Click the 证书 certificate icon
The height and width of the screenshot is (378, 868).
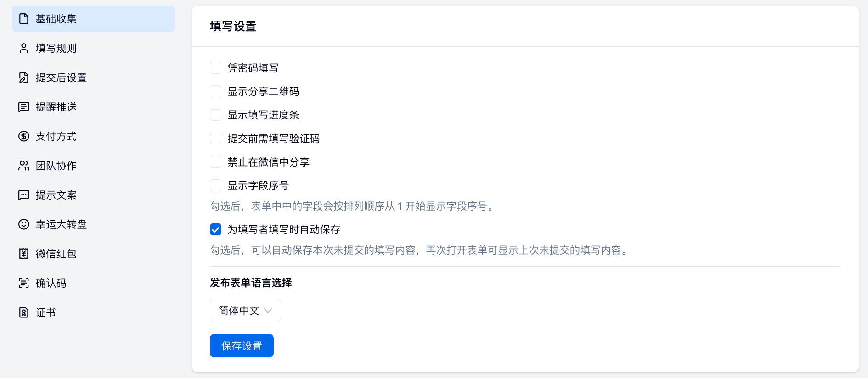point(24,312)
